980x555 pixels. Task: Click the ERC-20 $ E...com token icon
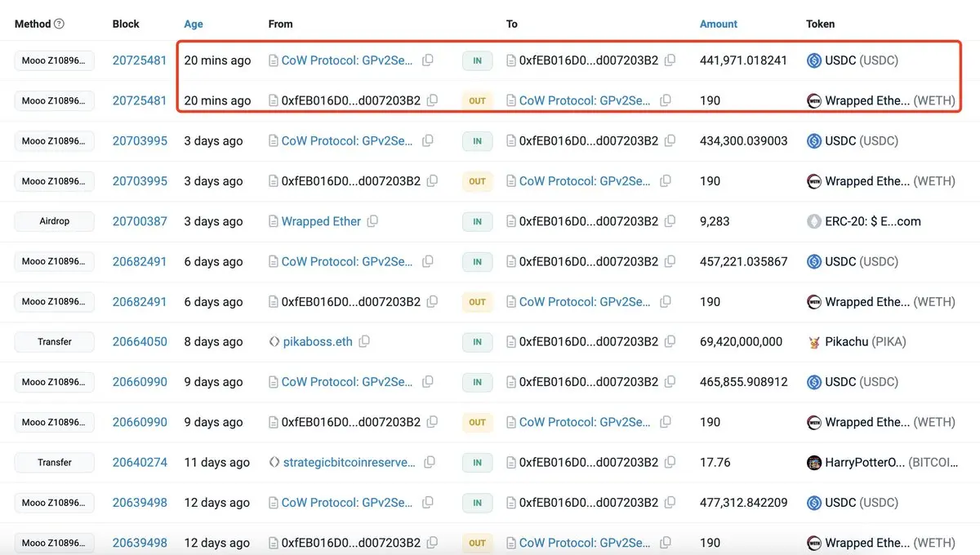813,221
